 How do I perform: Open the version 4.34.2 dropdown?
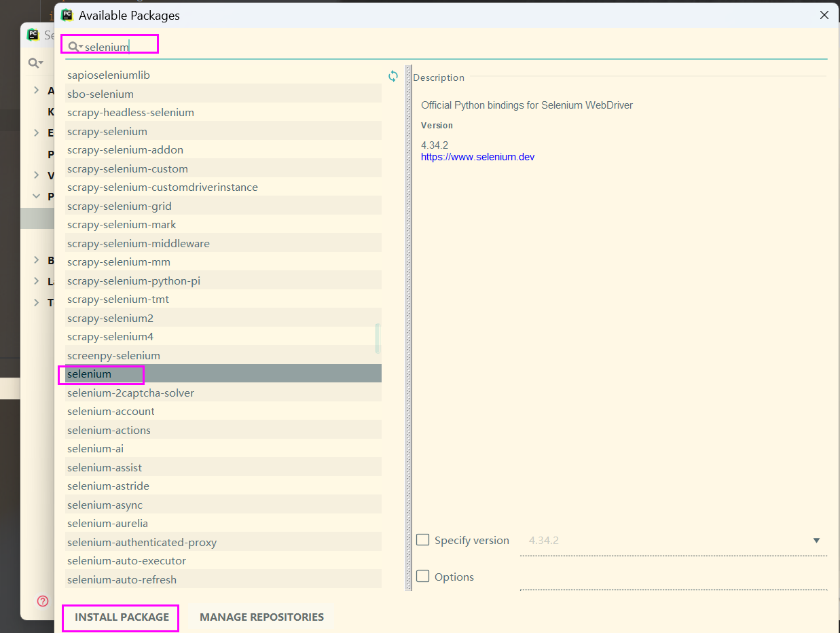click(816, 541)
